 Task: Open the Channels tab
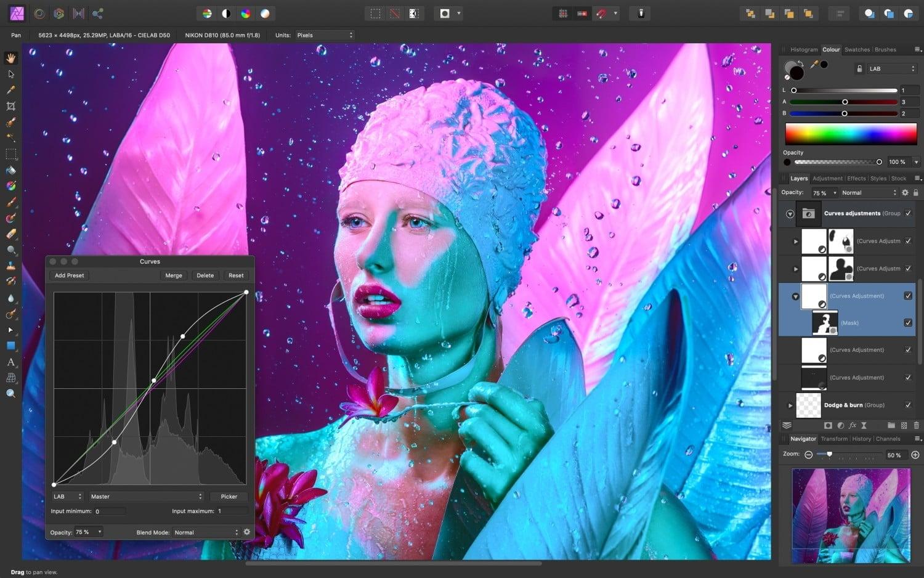point(888,439)
